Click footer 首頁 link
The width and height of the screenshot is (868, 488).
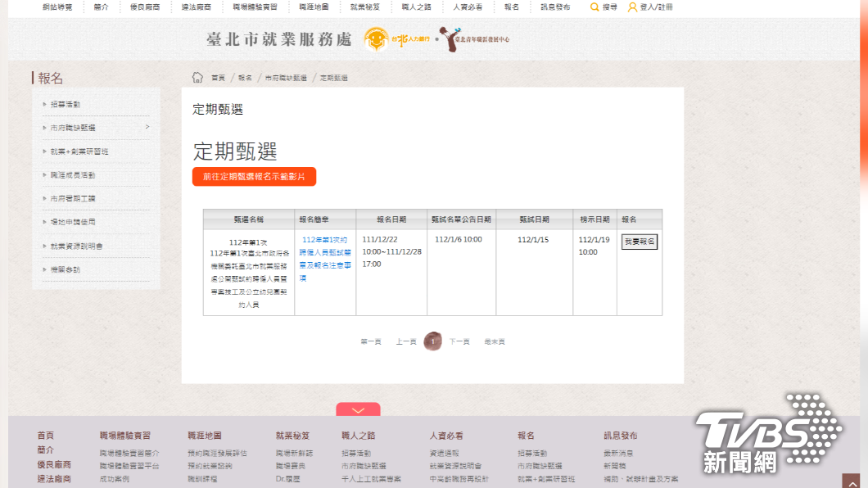click(45, 436)
